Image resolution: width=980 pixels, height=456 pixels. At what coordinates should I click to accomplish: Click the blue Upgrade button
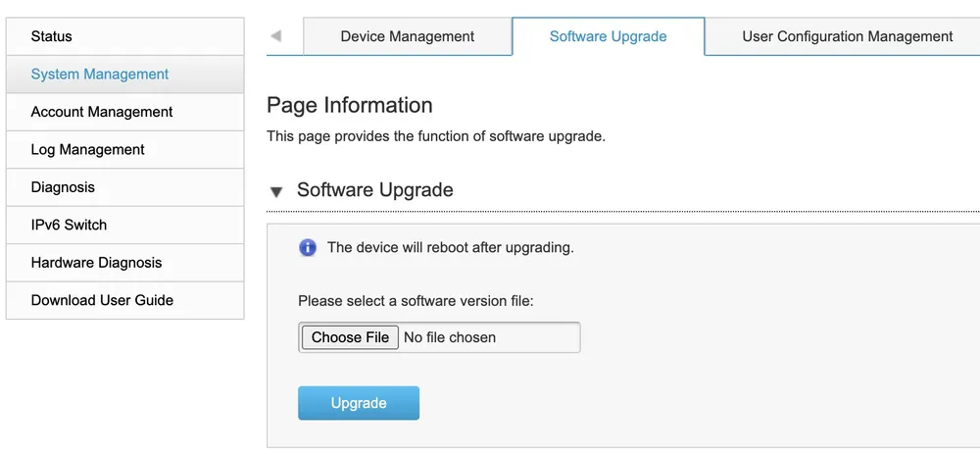pyautogui.click(x=359, y=403)
